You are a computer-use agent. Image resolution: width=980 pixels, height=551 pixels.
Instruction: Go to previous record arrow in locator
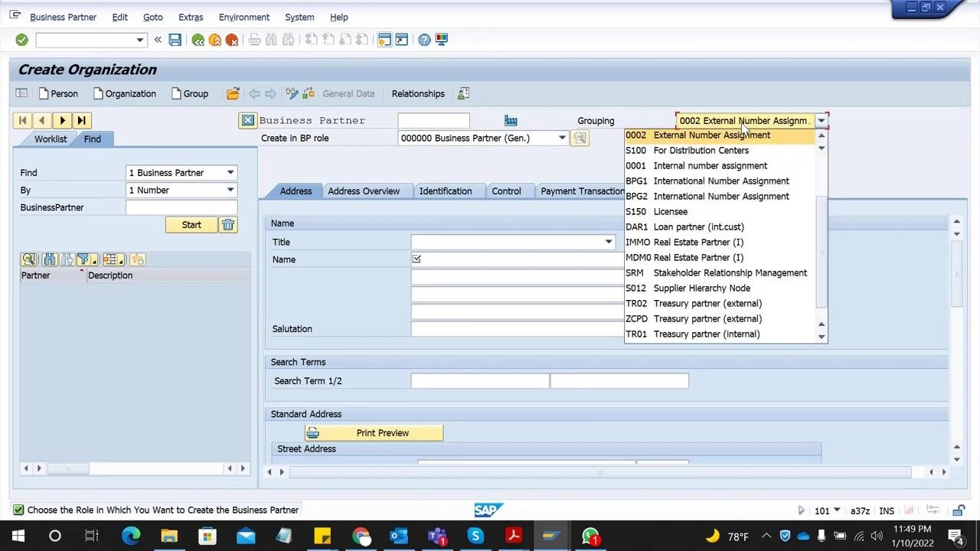click(x=42, y=120)
